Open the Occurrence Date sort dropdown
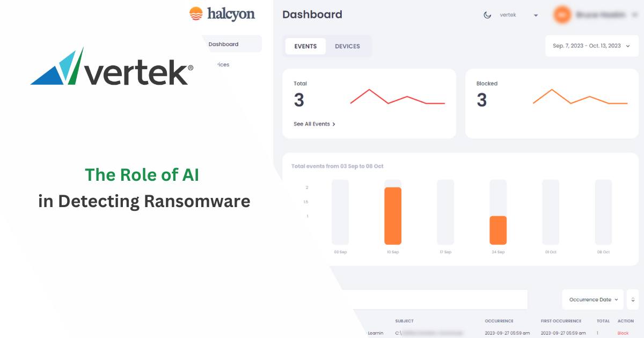This screenshot has width=644, height=338. (x=593, y=299)
